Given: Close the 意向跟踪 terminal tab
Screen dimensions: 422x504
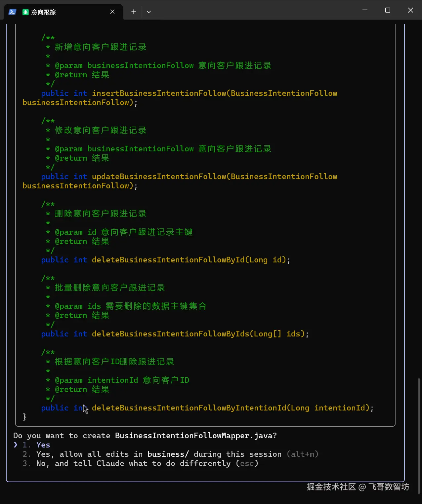Looking at the screenshot, I should click(112, 12).
